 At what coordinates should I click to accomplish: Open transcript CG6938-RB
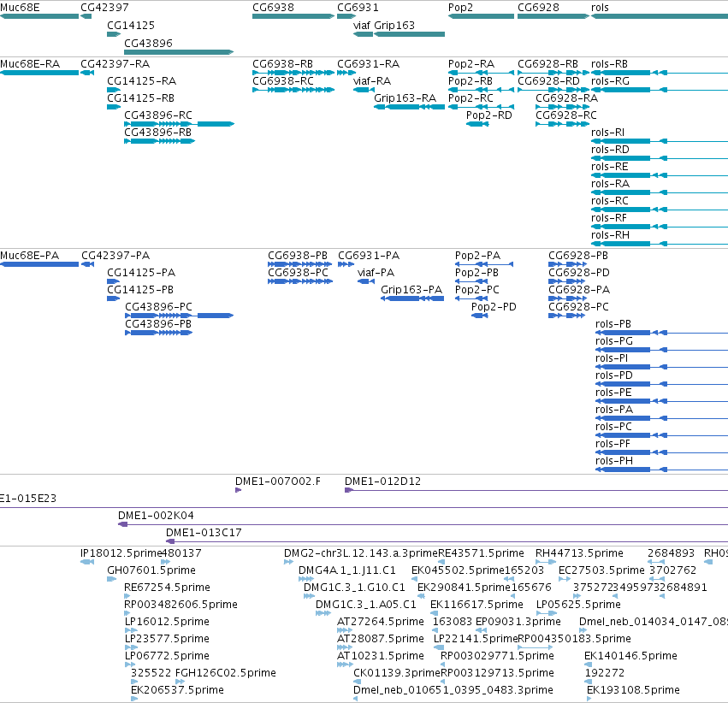point(283,64)
